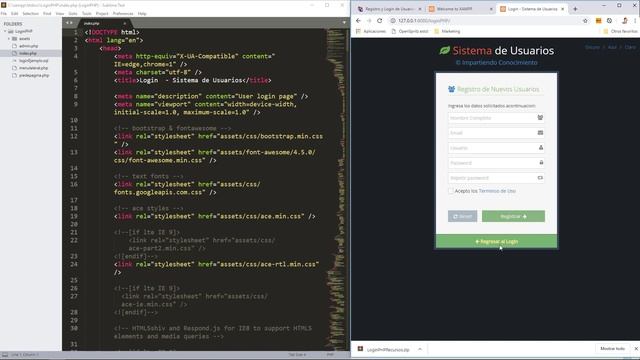This screenshot has height=360, width=640.
Task: Click the user icon in Usuario field
Action: (x=541, y=147)
